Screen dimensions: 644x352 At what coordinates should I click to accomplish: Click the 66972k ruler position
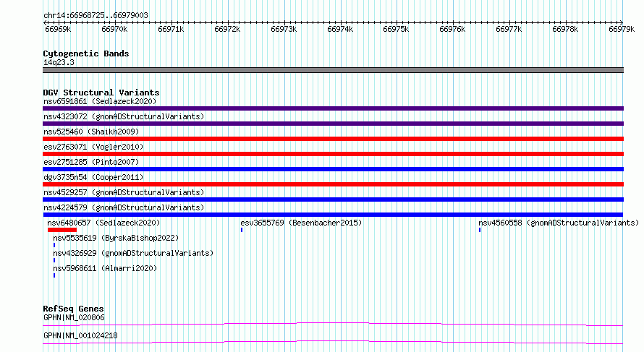click(227, 29)
